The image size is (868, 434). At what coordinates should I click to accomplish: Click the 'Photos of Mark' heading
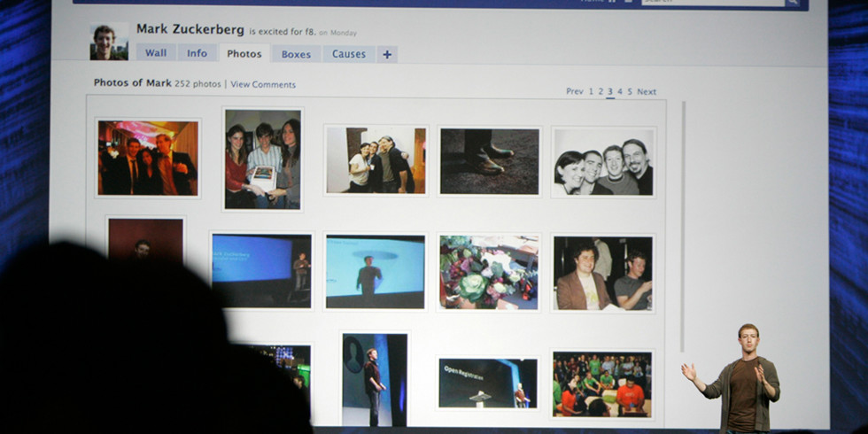click(x=133, y=83)
